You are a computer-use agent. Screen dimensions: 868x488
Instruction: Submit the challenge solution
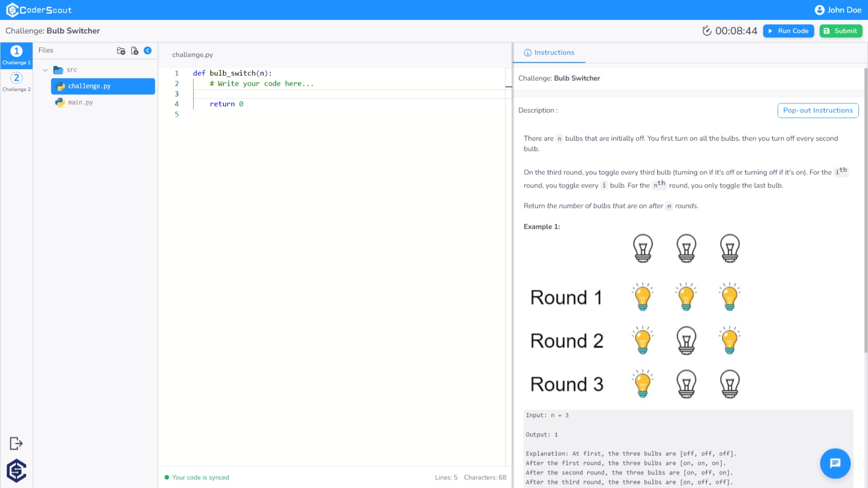(840, 31)
